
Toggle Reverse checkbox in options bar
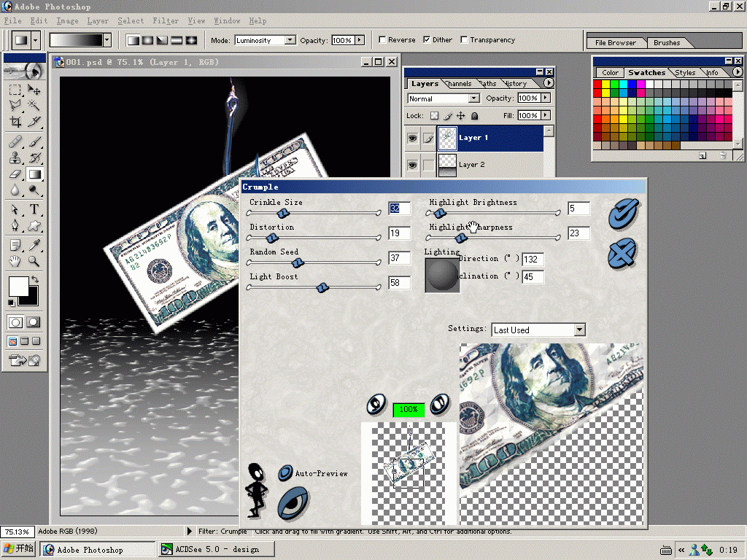382,39
